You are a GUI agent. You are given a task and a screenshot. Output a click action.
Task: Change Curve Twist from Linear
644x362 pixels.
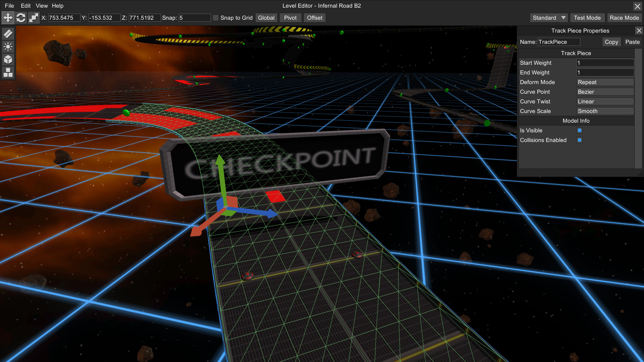click(x=605, y=101)
